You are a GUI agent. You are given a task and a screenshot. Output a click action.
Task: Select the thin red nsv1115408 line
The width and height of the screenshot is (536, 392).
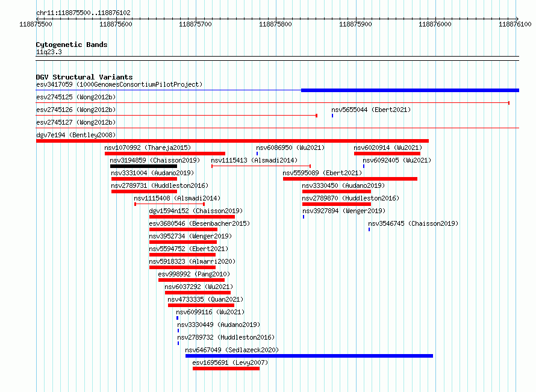pos(170,204)
